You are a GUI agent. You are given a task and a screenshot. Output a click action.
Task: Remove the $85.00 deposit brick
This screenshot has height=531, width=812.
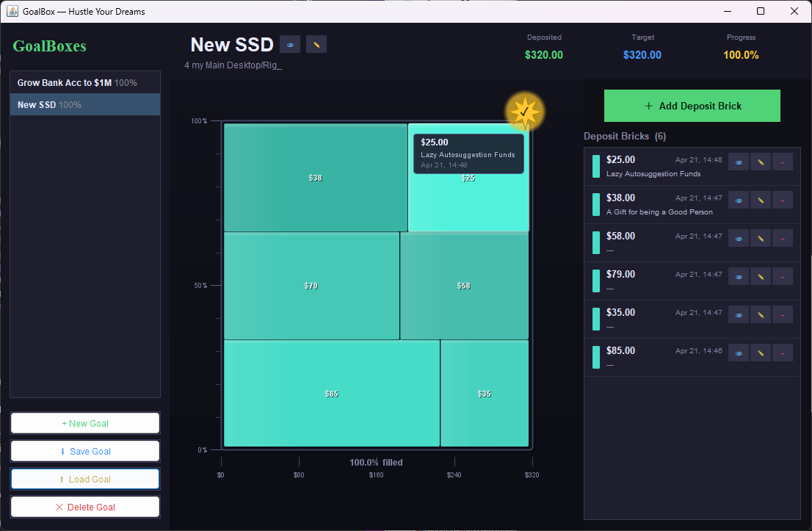[783, 353]
